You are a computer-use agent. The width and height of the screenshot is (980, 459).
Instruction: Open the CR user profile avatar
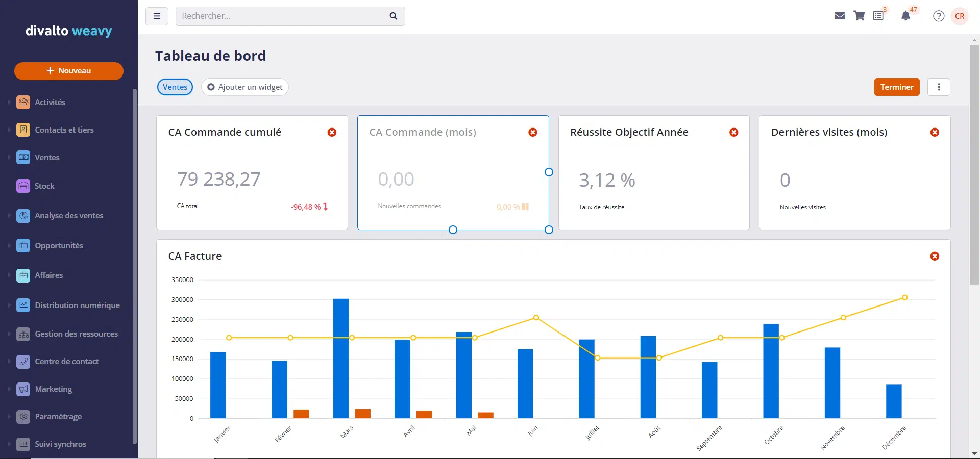click(x=960, y=16)
